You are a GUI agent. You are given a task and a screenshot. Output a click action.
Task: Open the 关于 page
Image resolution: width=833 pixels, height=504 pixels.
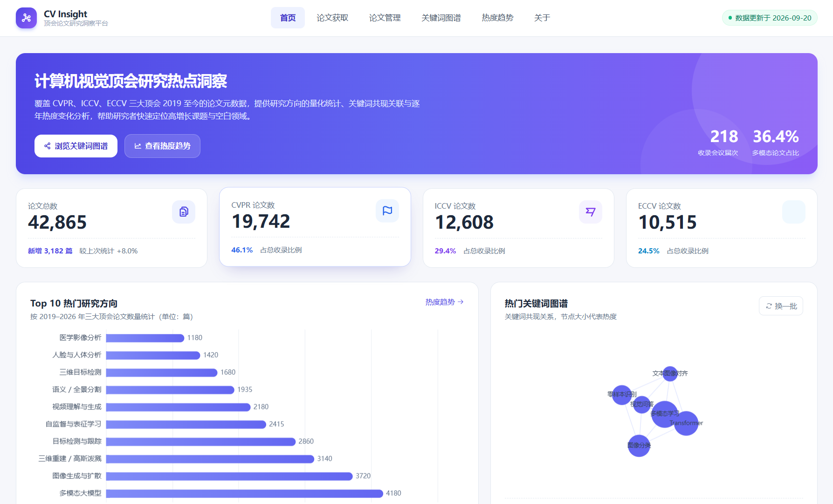tap(542, 18)
